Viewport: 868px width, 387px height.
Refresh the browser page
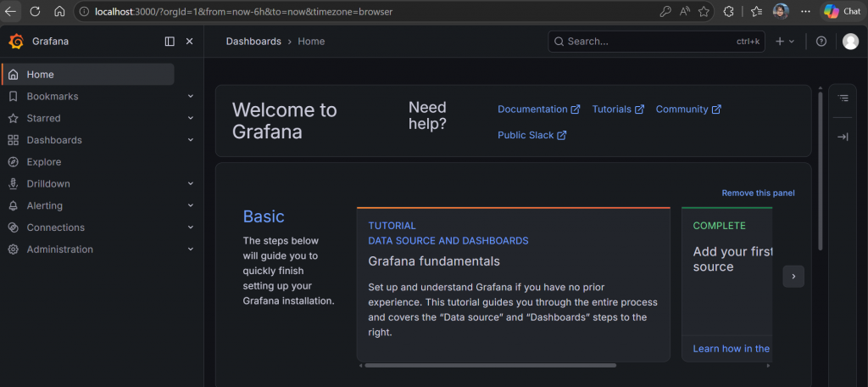35,11
